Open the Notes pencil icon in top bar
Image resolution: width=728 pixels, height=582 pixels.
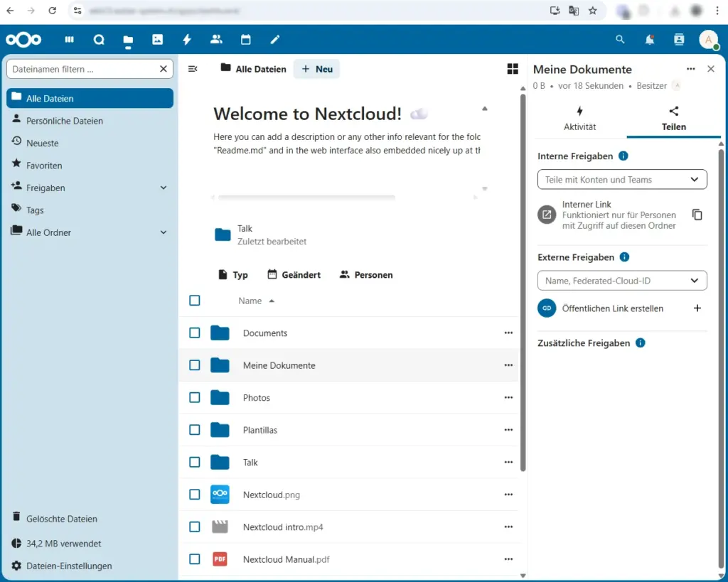click(x=275, y=40)
